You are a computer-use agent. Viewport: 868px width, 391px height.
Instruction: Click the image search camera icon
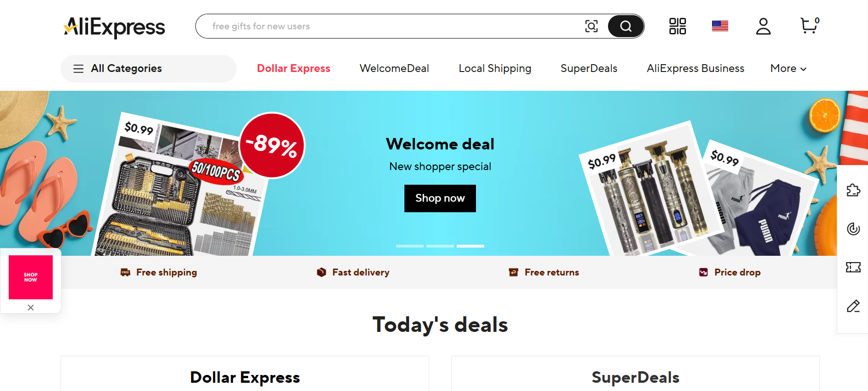(592, 26)
